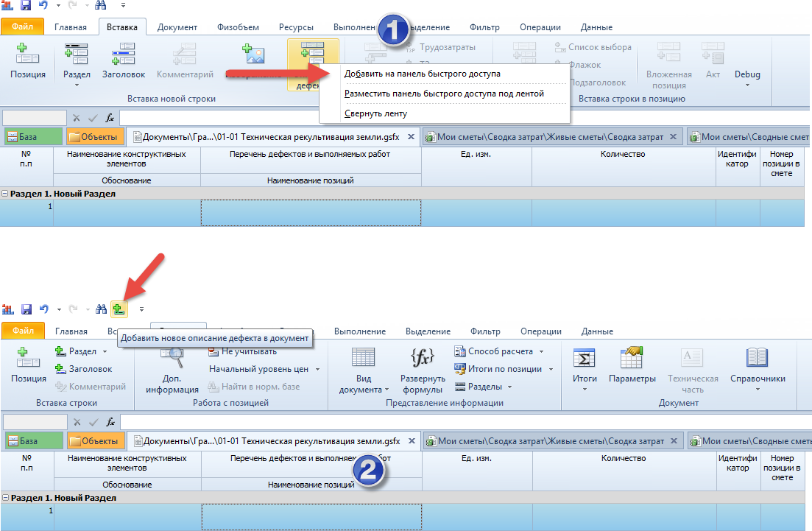
Task: Click Save icon in screenshot 1 quick access toolbar
Action: (25, 5)
